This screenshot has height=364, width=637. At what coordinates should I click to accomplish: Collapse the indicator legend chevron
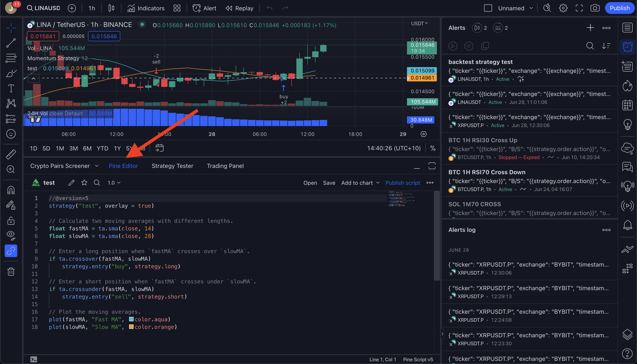(x=33, y=78)
